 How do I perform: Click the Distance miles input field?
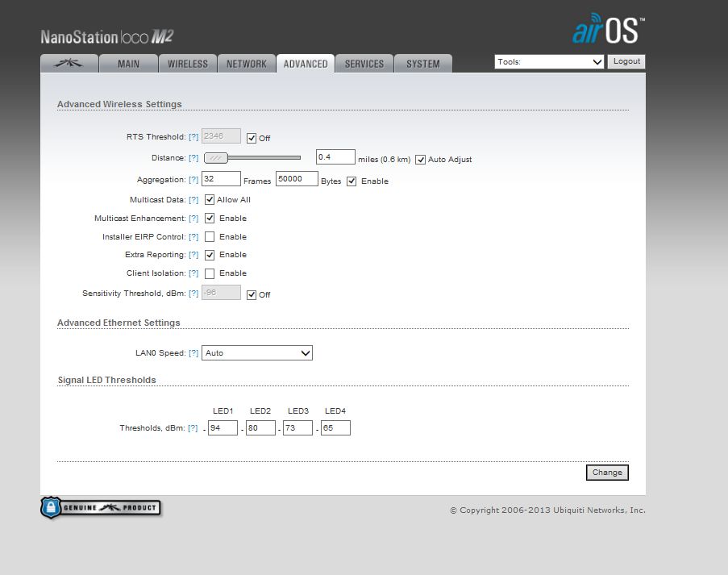[x=335, y=157]
